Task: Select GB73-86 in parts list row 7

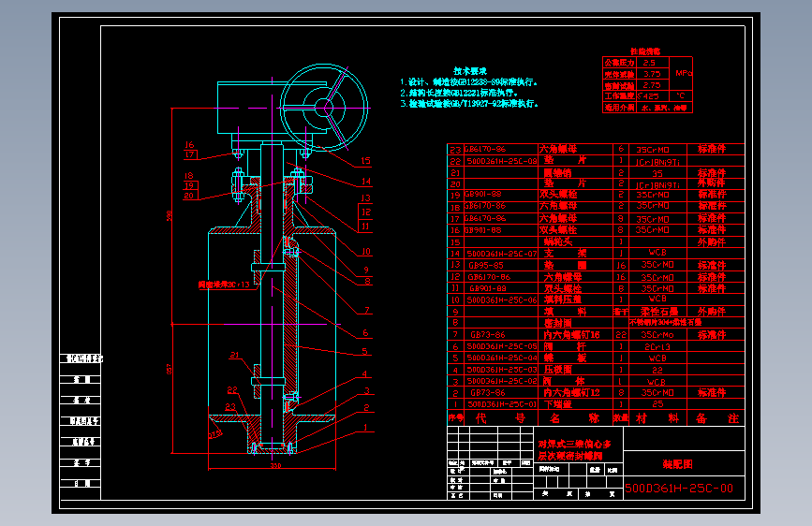Action: click(487, 335)
